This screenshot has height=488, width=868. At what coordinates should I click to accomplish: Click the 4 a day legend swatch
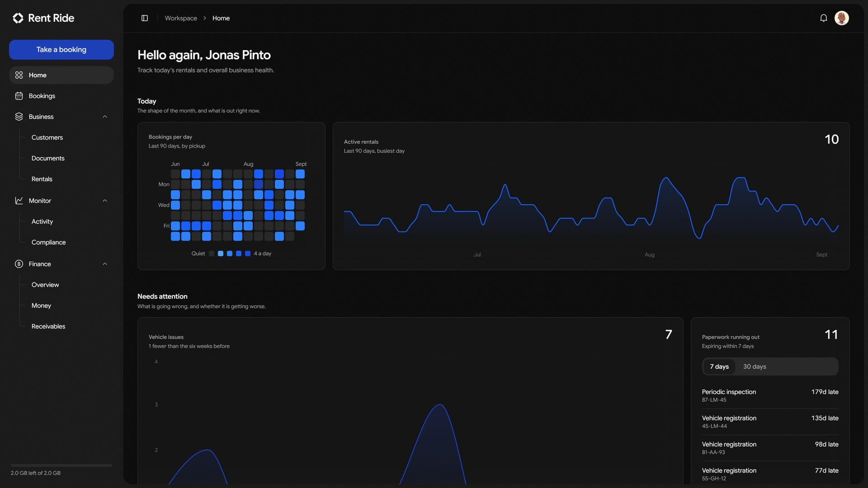click(248, 253)
